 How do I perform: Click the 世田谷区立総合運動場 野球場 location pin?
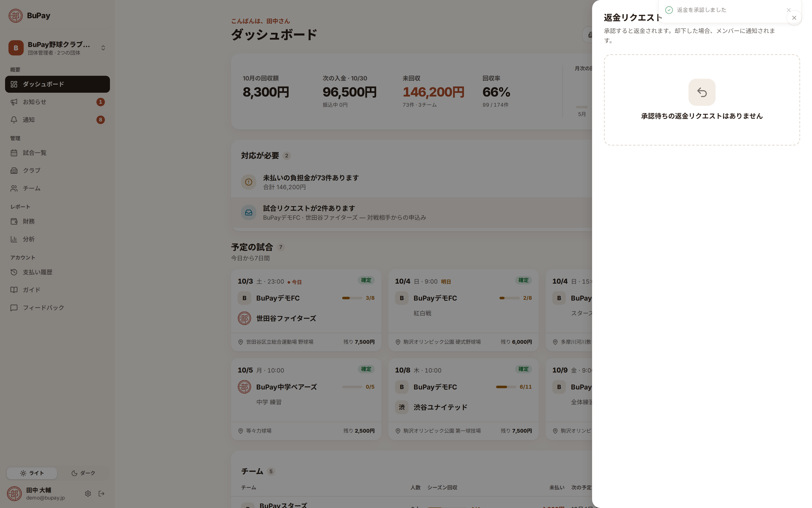point(241,342)
